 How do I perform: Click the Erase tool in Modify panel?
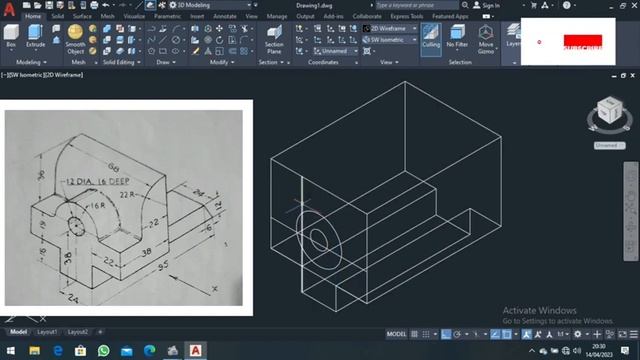(196, 51)
